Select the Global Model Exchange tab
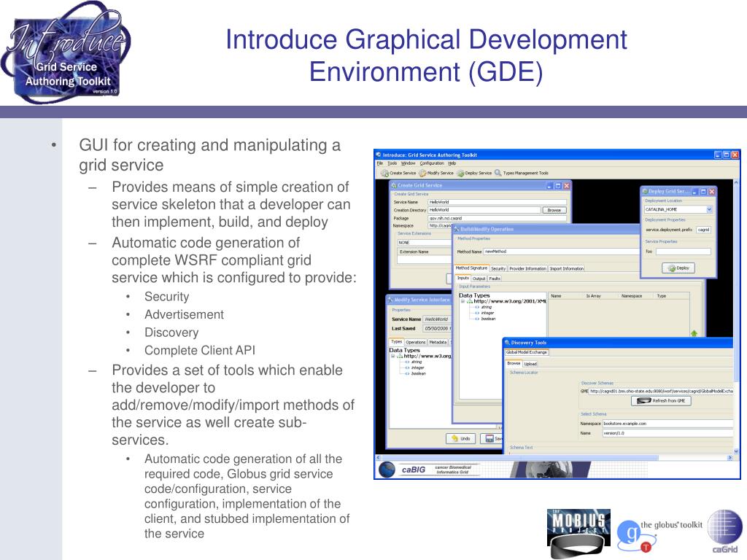747x560 pixels. click(x=527, y=352)
